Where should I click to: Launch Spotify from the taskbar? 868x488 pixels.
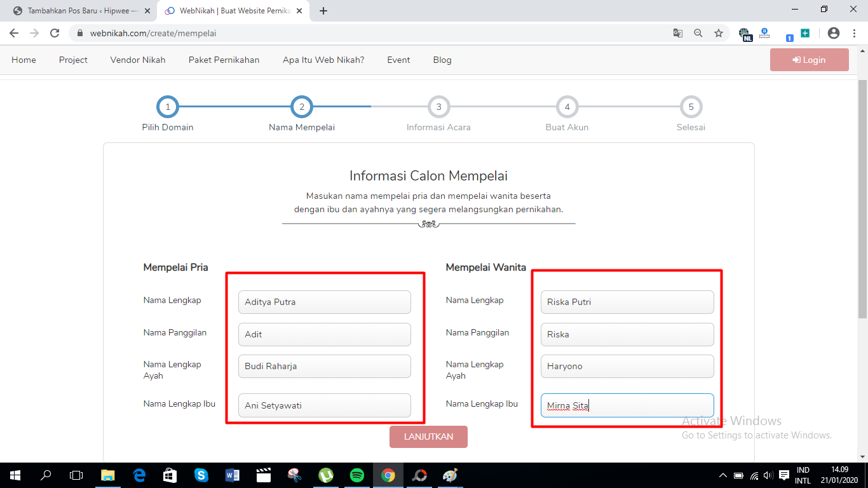tap(357, 475)
